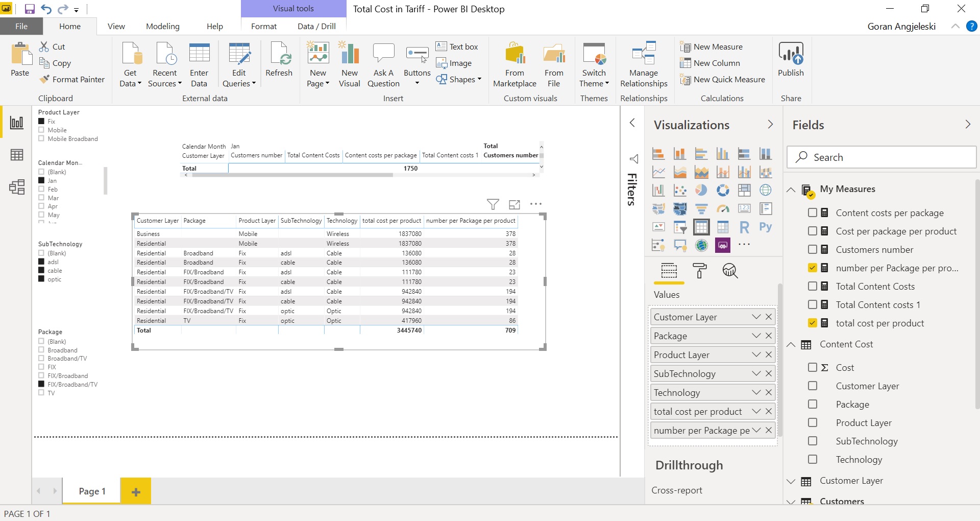Screen dimensions: 980x521
Task: Click the Publish icon
Action: (791, 59)
